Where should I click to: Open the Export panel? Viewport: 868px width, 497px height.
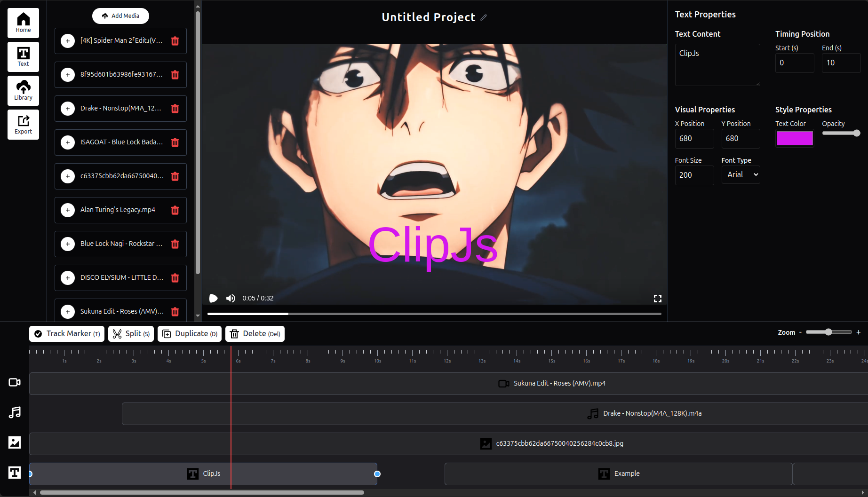pyautogui.click(x=23, y=125)
